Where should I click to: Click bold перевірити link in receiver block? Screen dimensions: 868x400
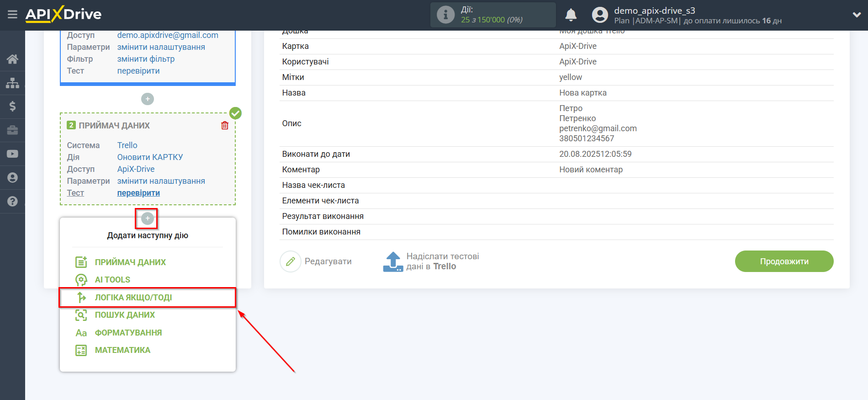pos(138,193)
